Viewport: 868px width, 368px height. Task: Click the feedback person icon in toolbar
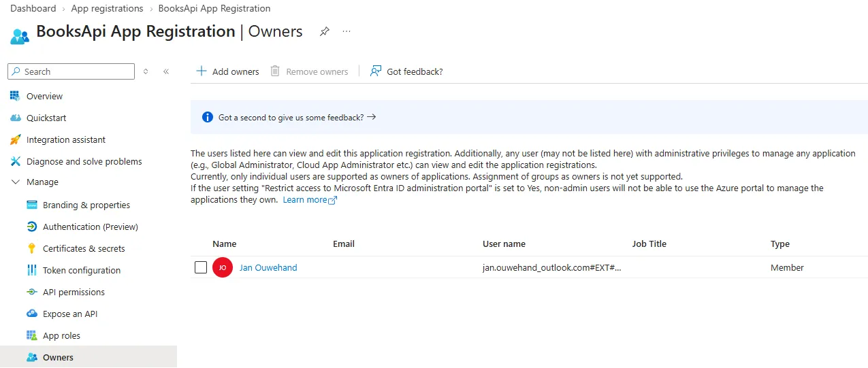tap(375, 71)
